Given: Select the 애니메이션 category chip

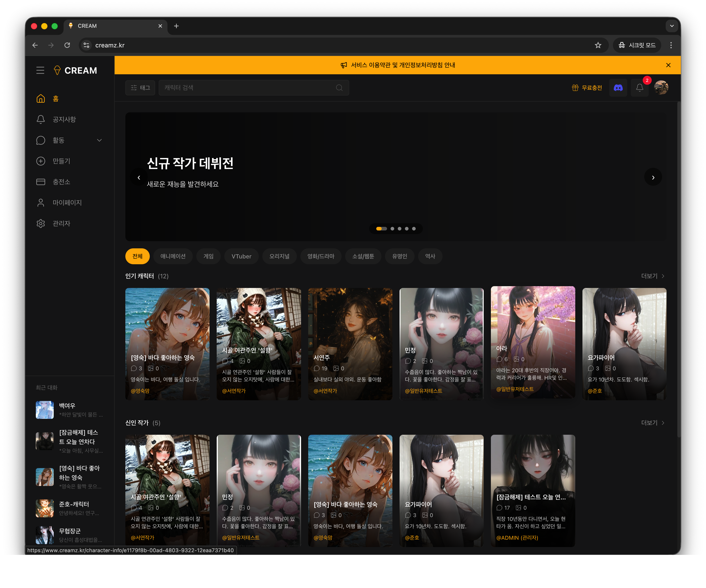Looking at the screenshot, I should 173,256.
